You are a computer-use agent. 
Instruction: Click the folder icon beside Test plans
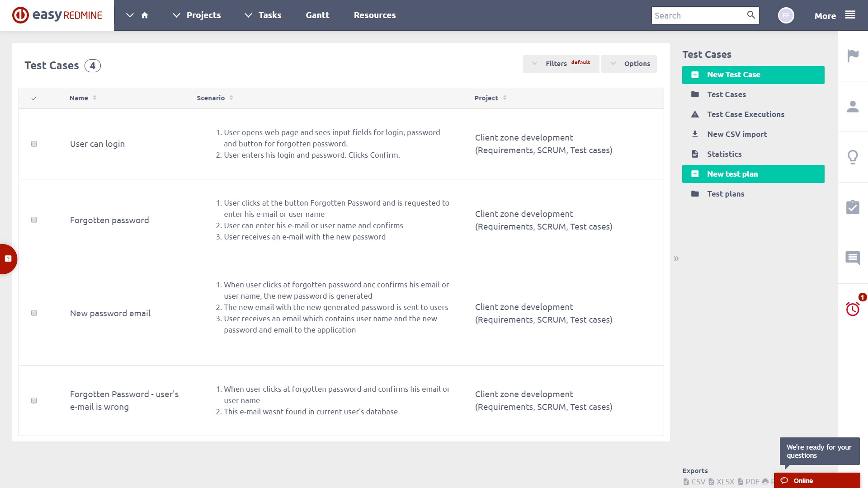pos(695,194)
